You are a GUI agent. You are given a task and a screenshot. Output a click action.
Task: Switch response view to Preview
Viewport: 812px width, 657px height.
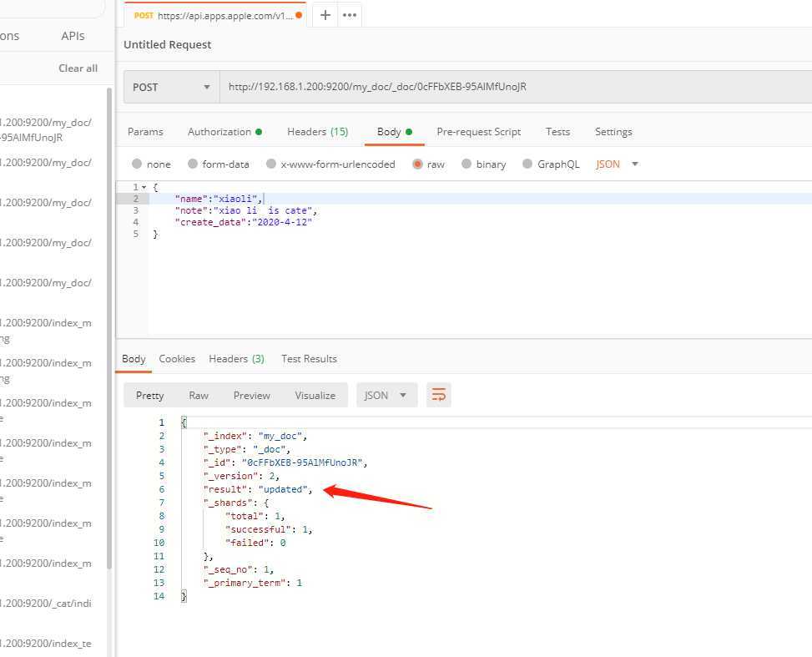[252, 396]
